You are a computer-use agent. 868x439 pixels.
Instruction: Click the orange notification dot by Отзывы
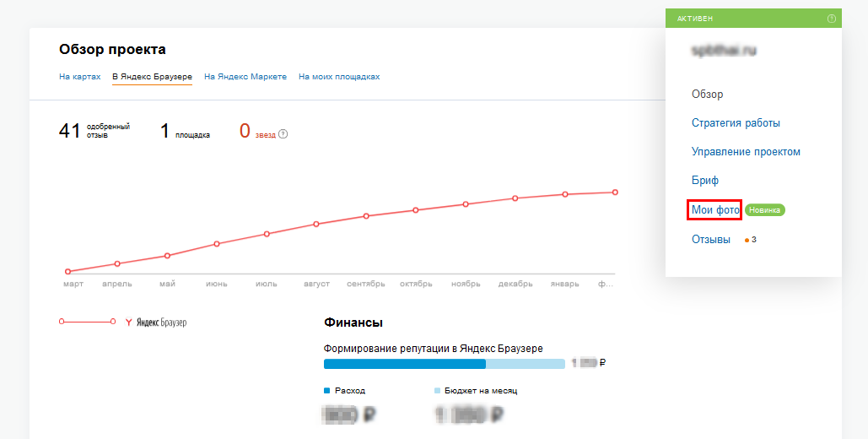pos(747,241)
